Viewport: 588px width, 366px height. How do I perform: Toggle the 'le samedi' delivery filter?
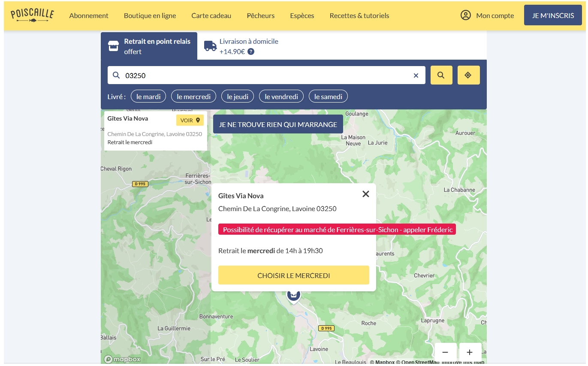coord(328,97)
